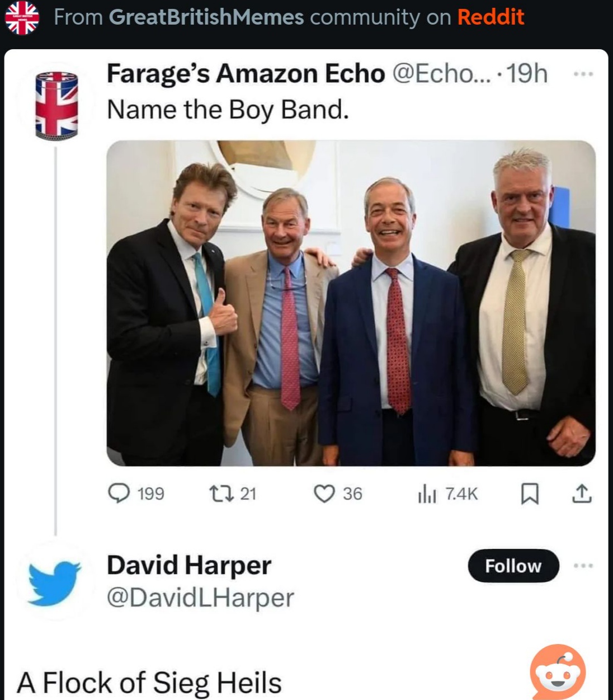Like the tweet with 36 hearts
This screenshot has height=700, width=613.
pyautogui.click(x=324, y=494)
